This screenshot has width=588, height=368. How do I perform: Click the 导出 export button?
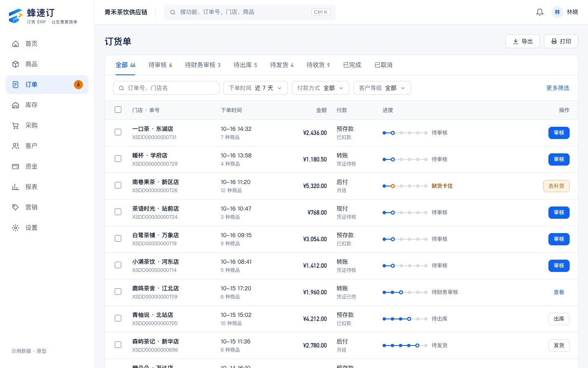(523, 41)
